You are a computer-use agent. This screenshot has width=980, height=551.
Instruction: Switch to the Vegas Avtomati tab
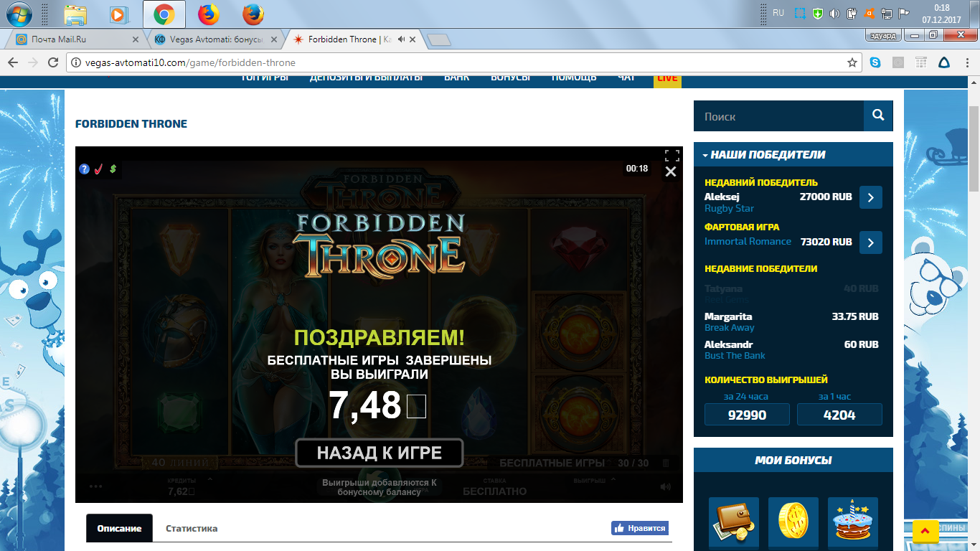[215, 39]
